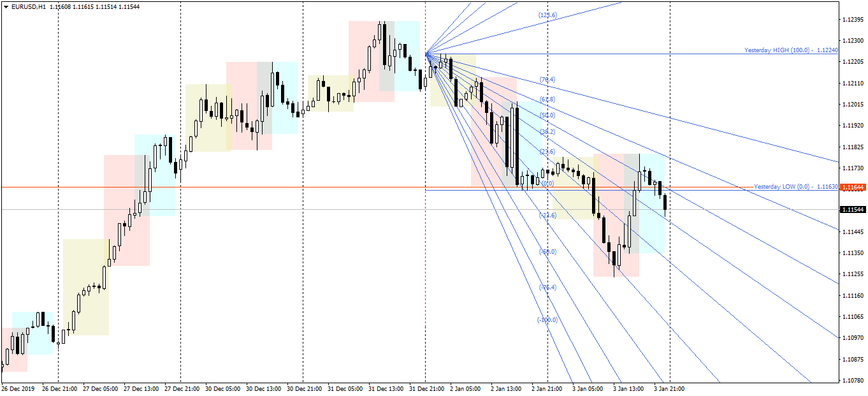The height and width of the screenshot is (396, 868).
Task: Click 1.11255 on the price scale
Action: click(x=852, y=274)
